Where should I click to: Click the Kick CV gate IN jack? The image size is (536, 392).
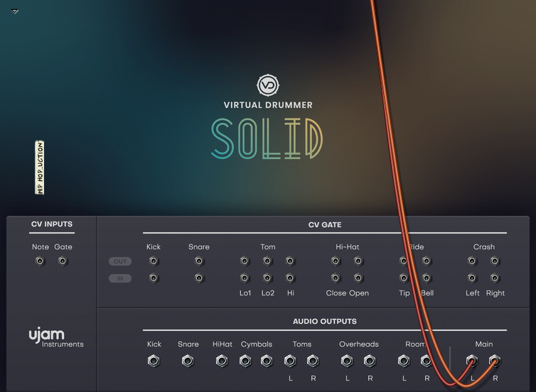tap(154, 278)
